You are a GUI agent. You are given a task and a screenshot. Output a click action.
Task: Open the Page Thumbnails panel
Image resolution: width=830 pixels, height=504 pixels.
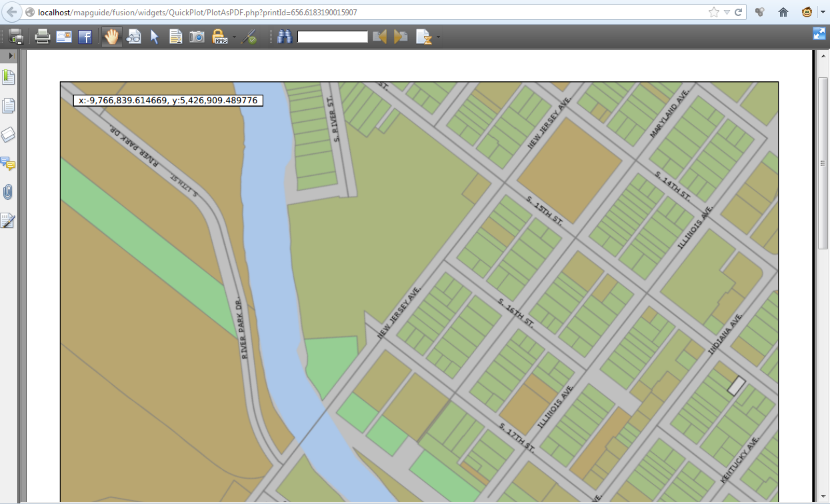pyautogui.click(x=8, y=105)
